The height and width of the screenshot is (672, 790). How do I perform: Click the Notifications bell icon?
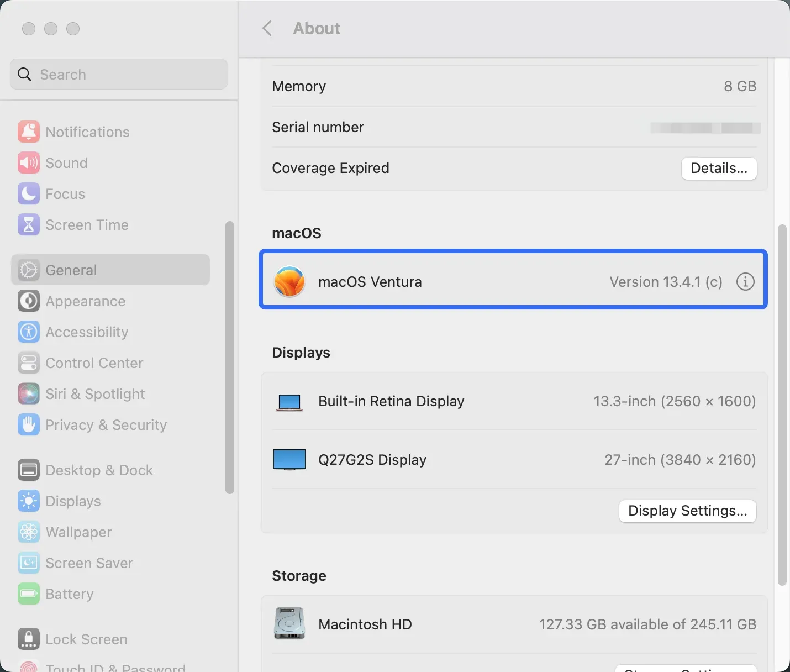coord(29,132)
